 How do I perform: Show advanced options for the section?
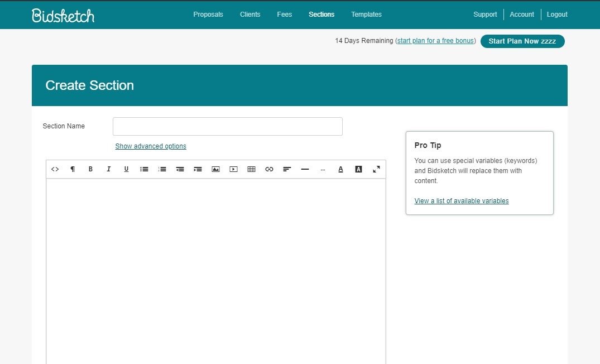tap(151, 146)
